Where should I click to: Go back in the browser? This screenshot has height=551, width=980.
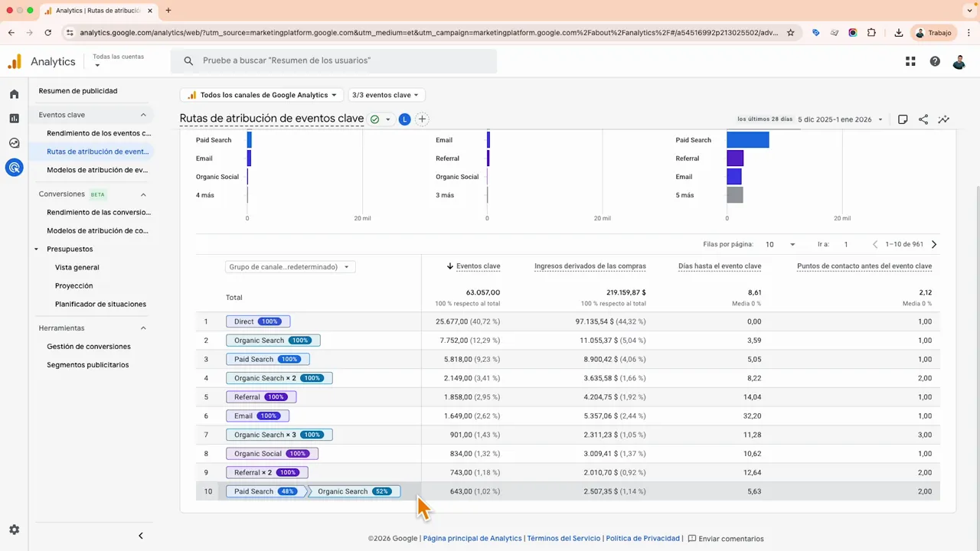[11, 33]
